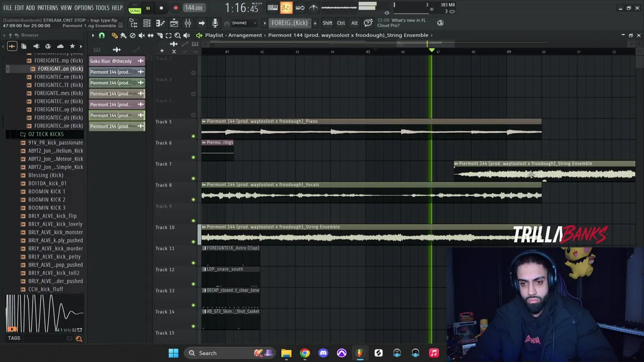Pause playback with the pause button

click(x=148, y=8)
